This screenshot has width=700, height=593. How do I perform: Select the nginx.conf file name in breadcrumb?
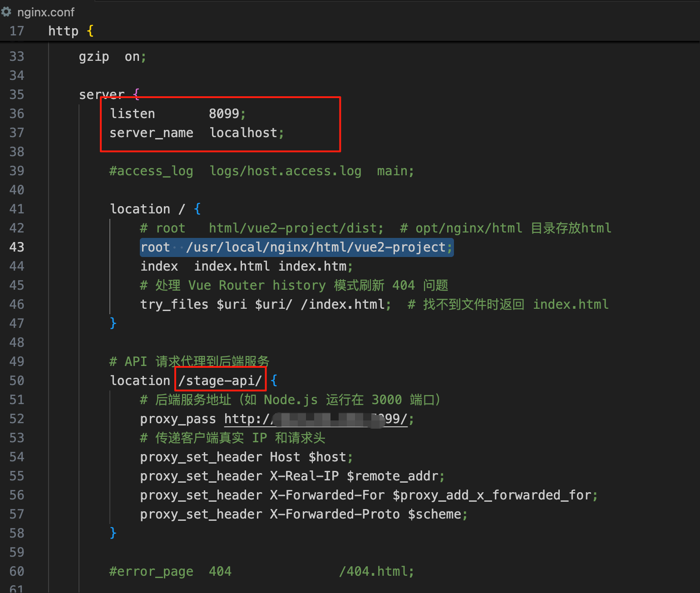pos(45,12)
